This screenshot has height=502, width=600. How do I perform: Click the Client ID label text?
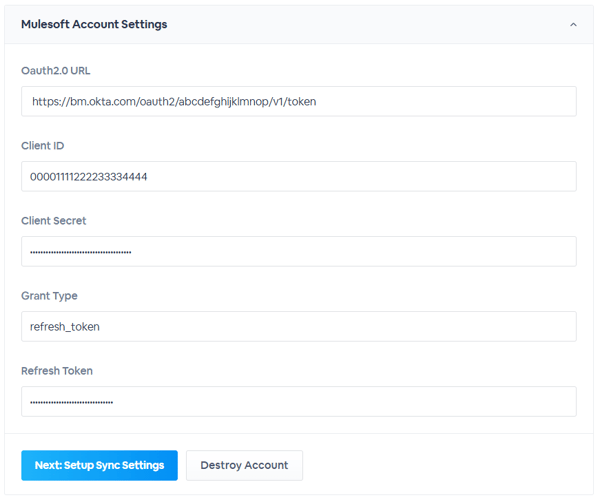[42, 146]
